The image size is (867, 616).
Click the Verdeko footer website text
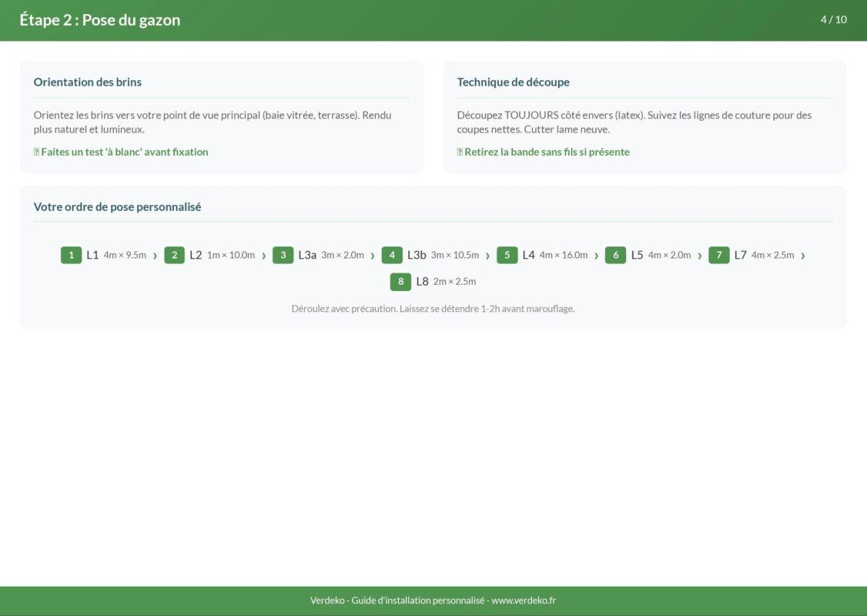click(x=433, y=601)
